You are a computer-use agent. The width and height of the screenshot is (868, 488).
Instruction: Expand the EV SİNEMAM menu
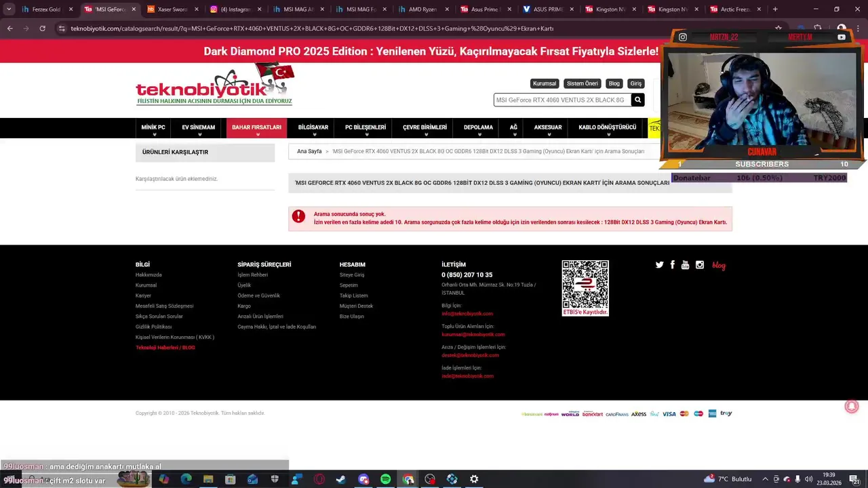tap(198, 127)
